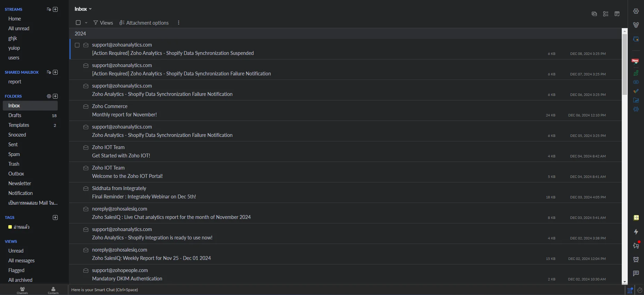Toggle read envelope on Integrately Webinar email
Viewport: 644px width, 295px height.
point(86,188)
